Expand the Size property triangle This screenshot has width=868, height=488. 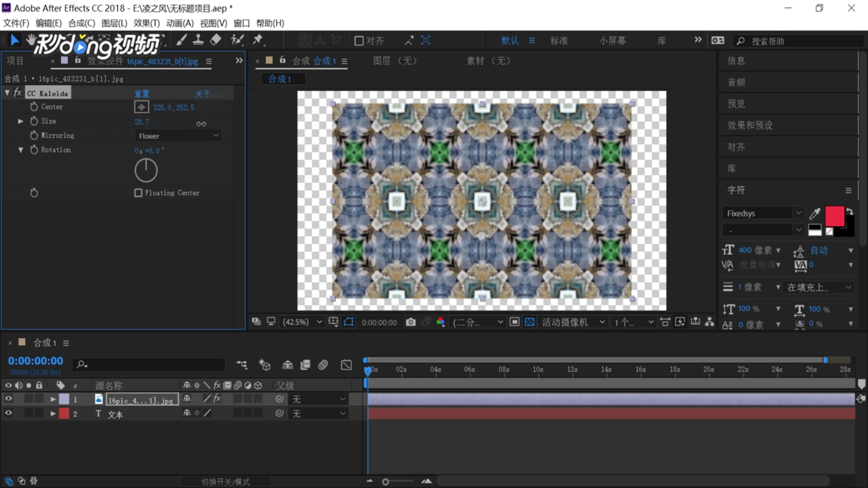coord(20,121)
